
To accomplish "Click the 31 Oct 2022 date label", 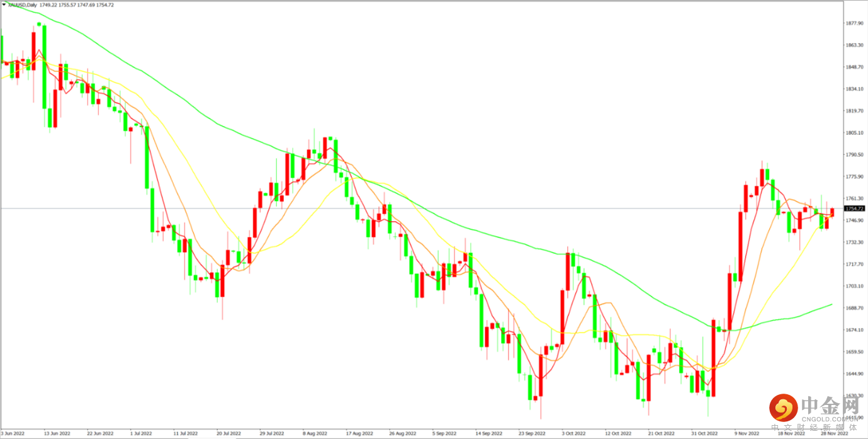I will pyautogui.click(x=705, y=434).
